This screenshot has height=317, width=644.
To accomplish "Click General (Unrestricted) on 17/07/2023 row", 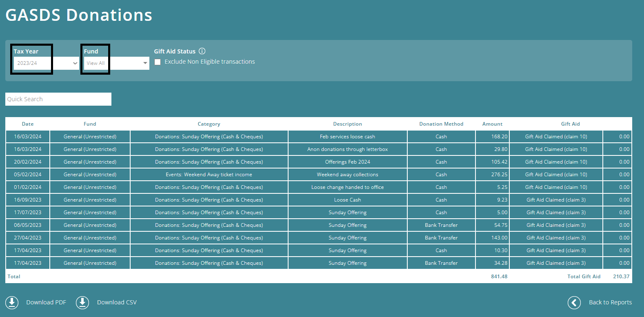I will pos(90,213).
